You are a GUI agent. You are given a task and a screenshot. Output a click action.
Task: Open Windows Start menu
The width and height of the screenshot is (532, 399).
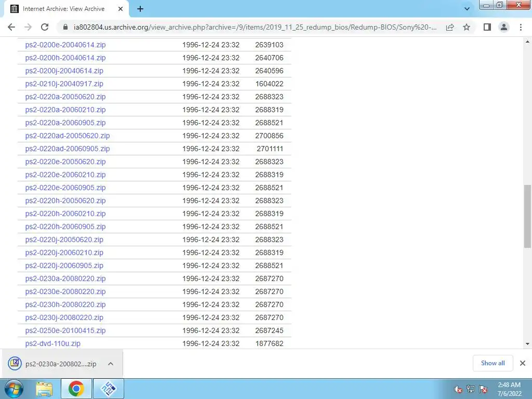14,389
